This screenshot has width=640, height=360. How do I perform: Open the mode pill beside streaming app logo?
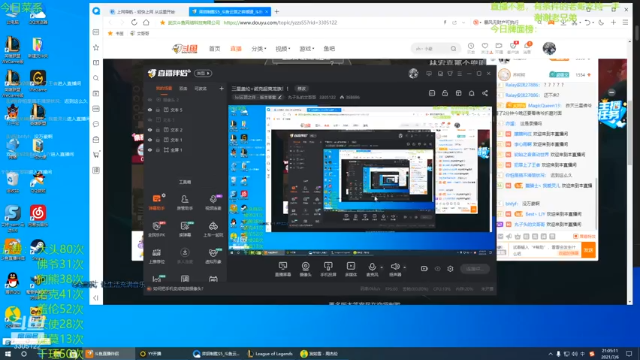[x=203, y=73]
